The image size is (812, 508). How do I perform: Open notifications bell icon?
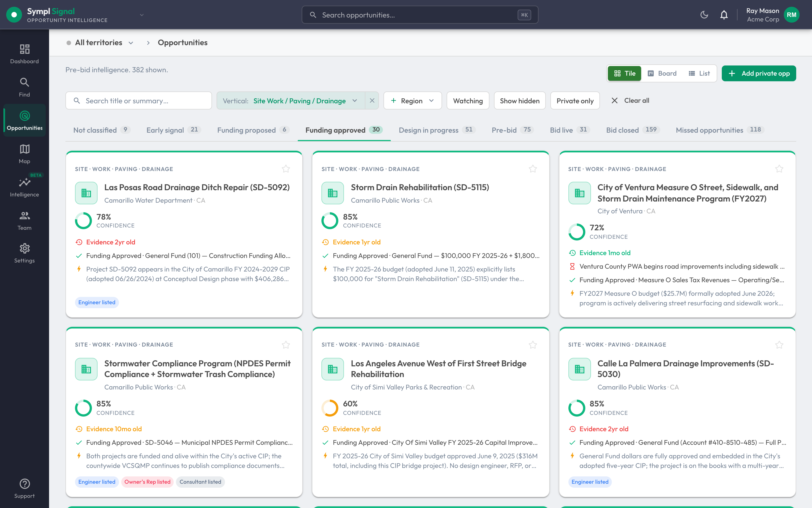coord(724,15)
